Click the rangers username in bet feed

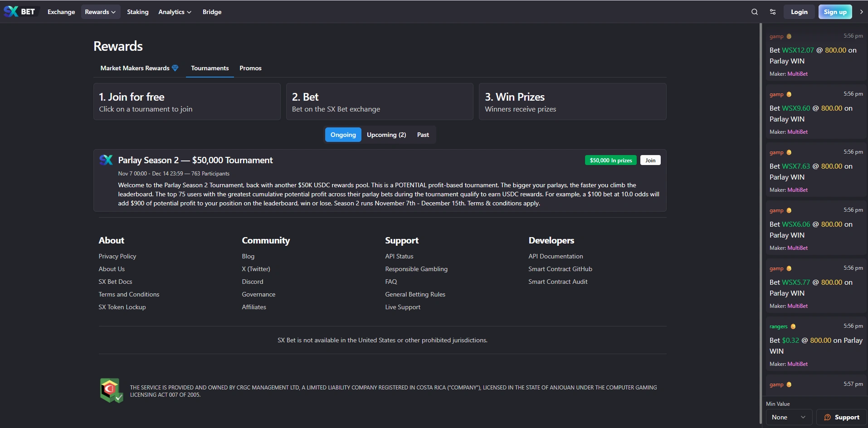point(778,326)
